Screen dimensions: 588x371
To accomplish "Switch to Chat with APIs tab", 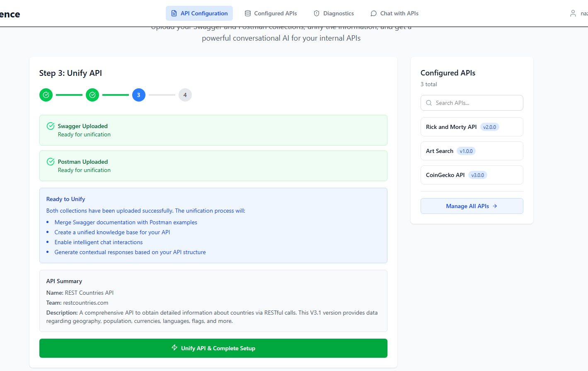I will 394,13.
